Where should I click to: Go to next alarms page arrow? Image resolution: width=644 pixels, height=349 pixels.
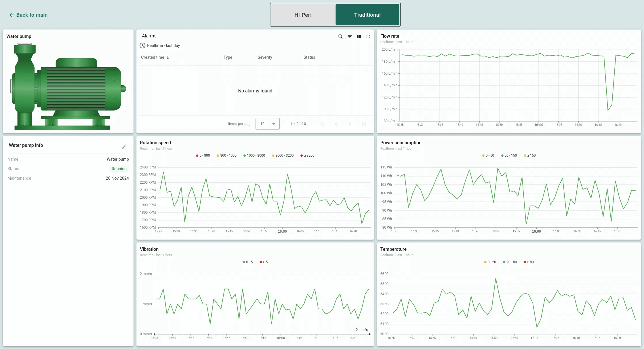[x=350, y=124]
